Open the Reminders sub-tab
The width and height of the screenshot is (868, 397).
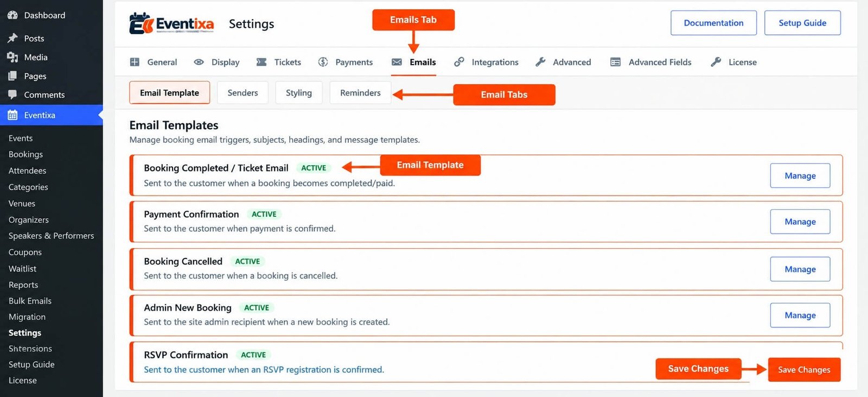[360, 93]
